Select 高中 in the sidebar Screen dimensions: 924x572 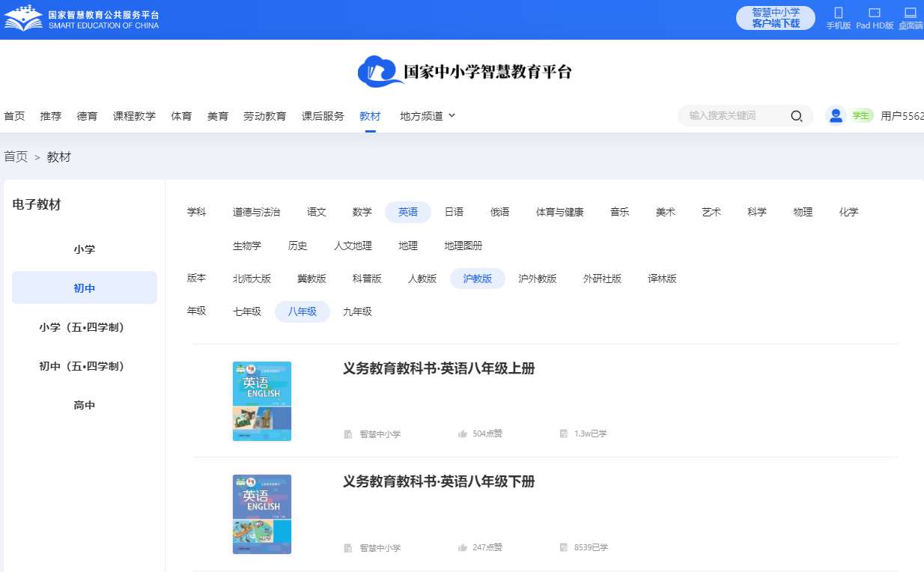[x=85, y=405]
